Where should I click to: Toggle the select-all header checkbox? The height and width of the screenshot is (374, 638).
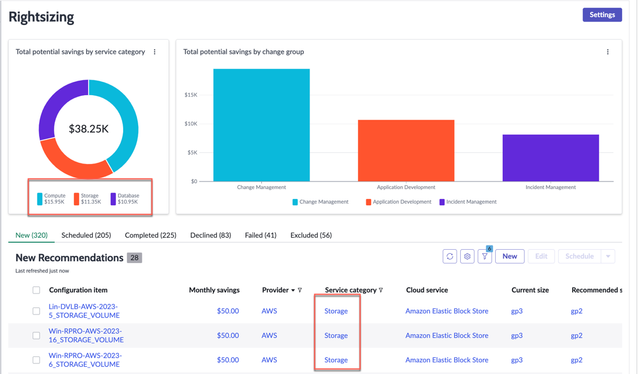click(x=36, y=290)
